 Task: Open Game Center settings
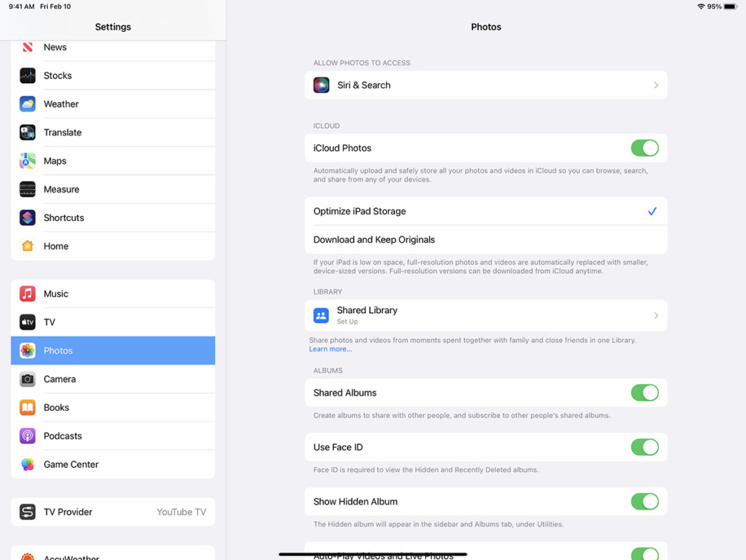71,464
